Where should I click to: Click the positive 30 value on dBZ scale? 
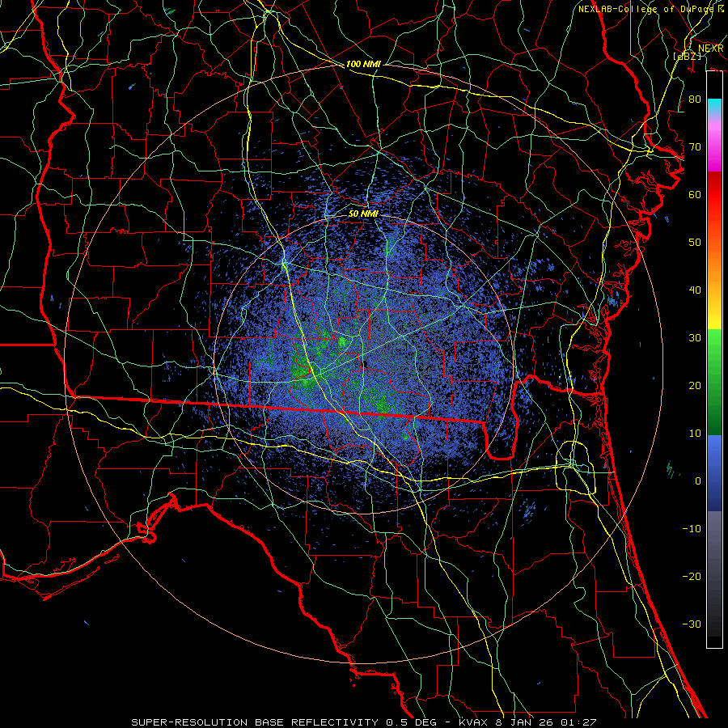coord(695,337)
